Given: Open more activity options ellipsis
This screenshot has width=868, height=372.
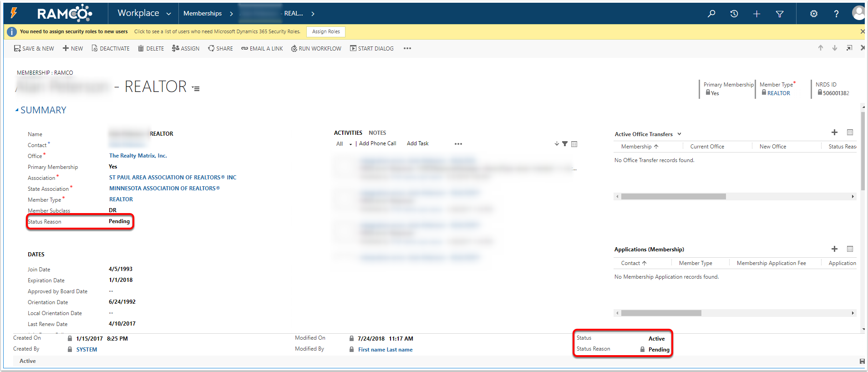Looking at the screenshot, I should coord(458,144).
